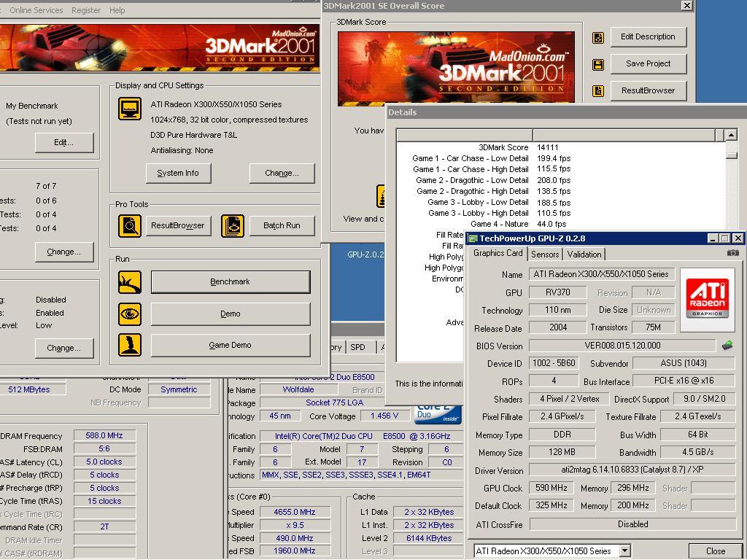Click the System Info button

tap(178, 174)
